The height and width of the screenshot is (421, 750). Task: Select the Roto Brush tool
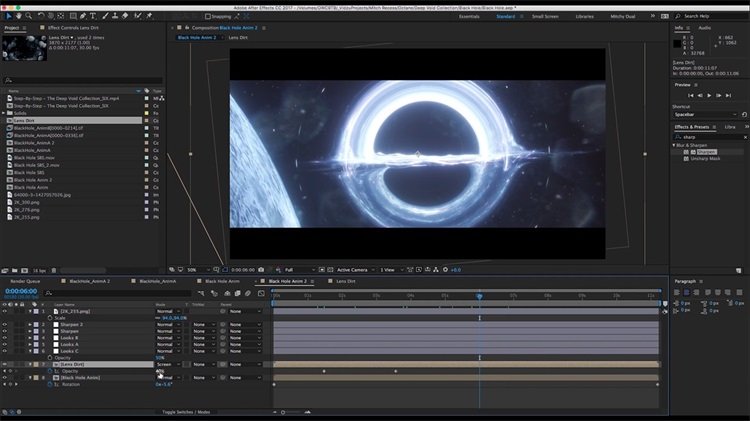click(138, 16)
